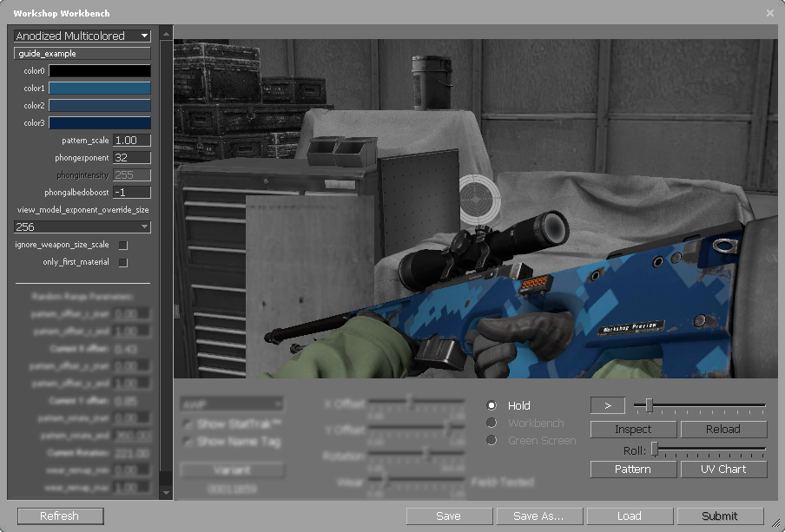The image size is (785, 532).
Task: Toggle the Show Name Tag checkbox
Action: tap(188, 442)
